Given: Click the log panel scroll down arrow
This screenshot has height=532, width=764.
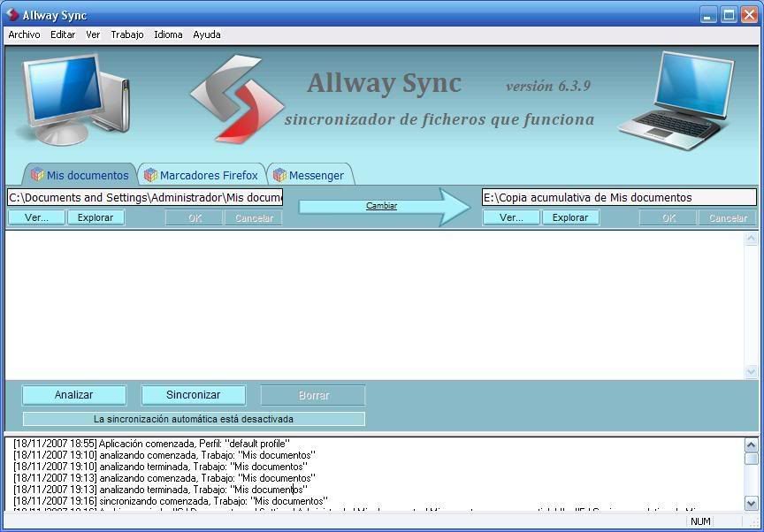Looking at the screenshot, I should pos(752,504).
